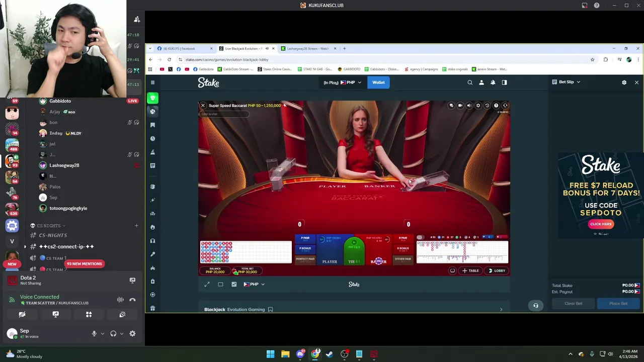
Task: Open Stake notifications bell
Action: [493, 82]
